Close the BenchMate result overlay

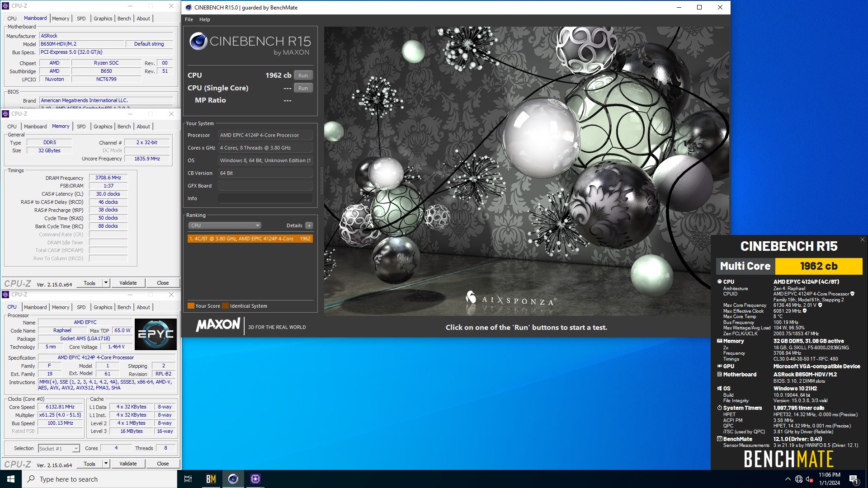862,239
